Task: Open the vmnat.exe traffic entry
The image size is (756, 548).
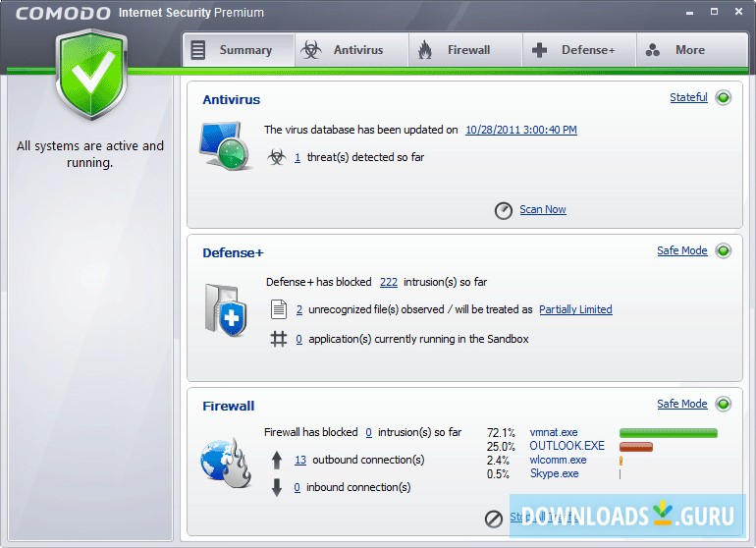Action: [x=554, y=432]
